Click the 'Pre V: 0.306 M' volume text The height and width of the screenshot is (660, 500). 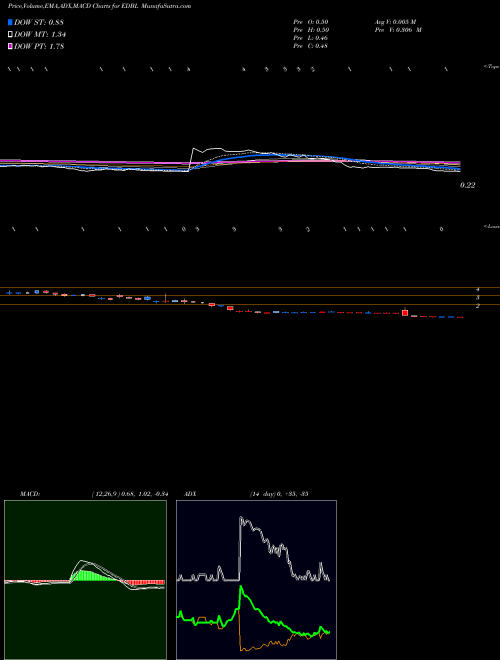pos(398,29)
